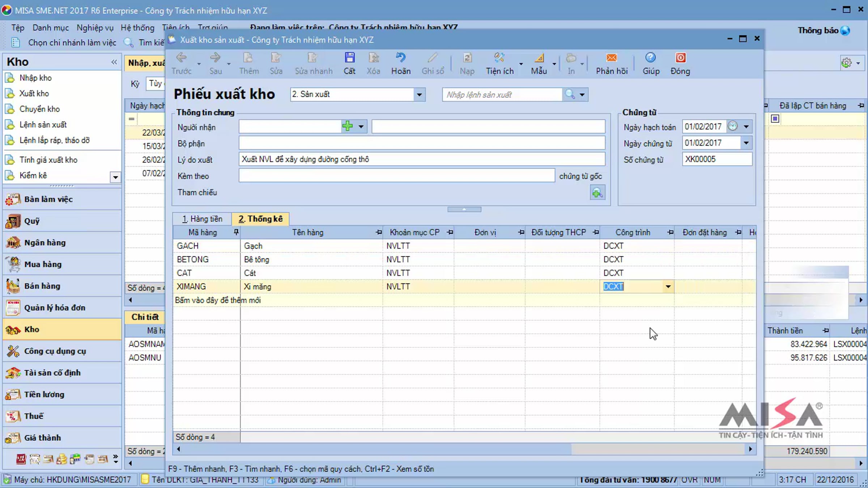Click the Mẫu template icon

[539, 58]
